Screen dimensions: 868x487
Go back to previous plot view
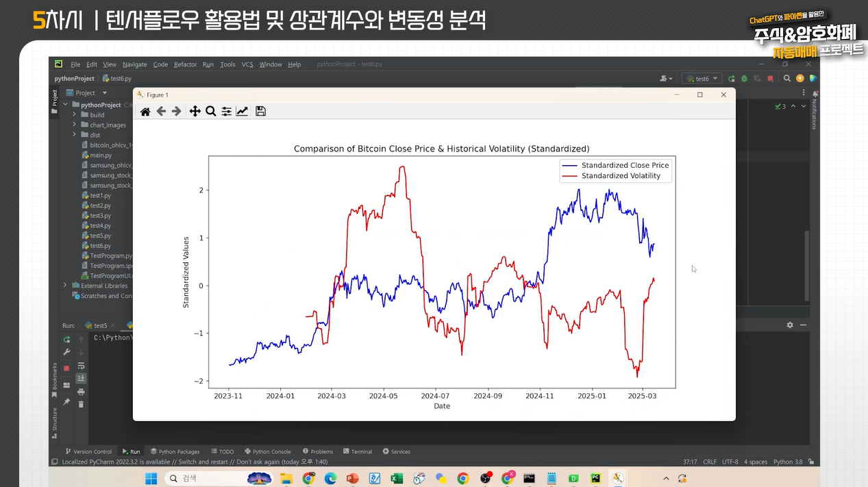[161, 111]
